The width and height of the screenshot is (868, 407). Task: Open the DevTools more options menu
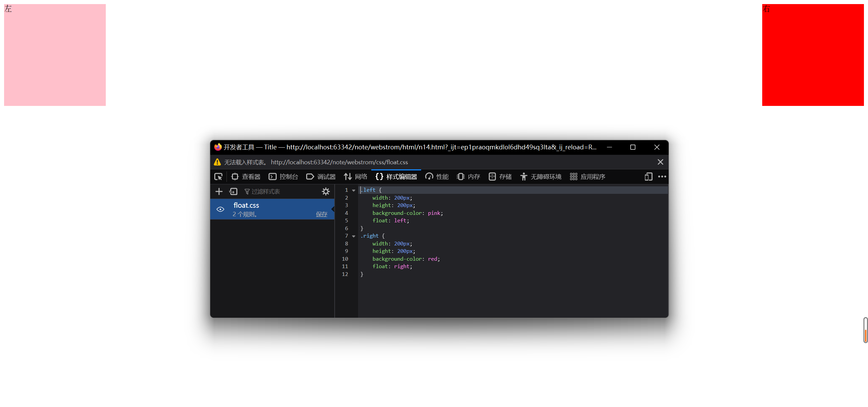pos(662,177)
